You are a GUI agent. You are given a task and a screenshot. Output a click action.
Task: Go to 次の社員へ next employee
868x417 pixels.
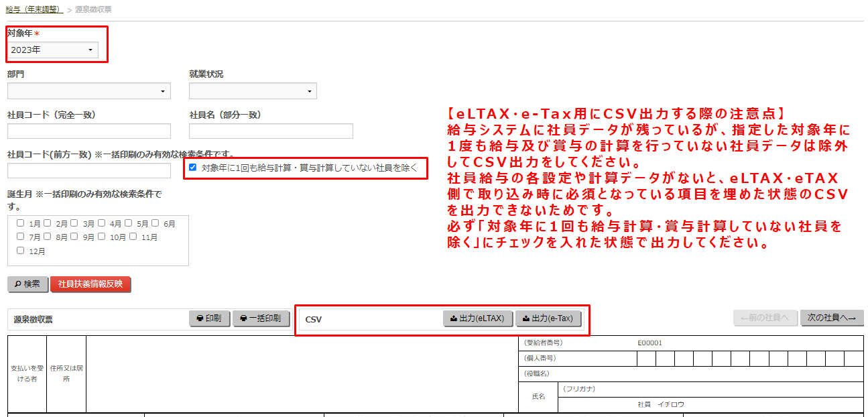click(831, 318)
